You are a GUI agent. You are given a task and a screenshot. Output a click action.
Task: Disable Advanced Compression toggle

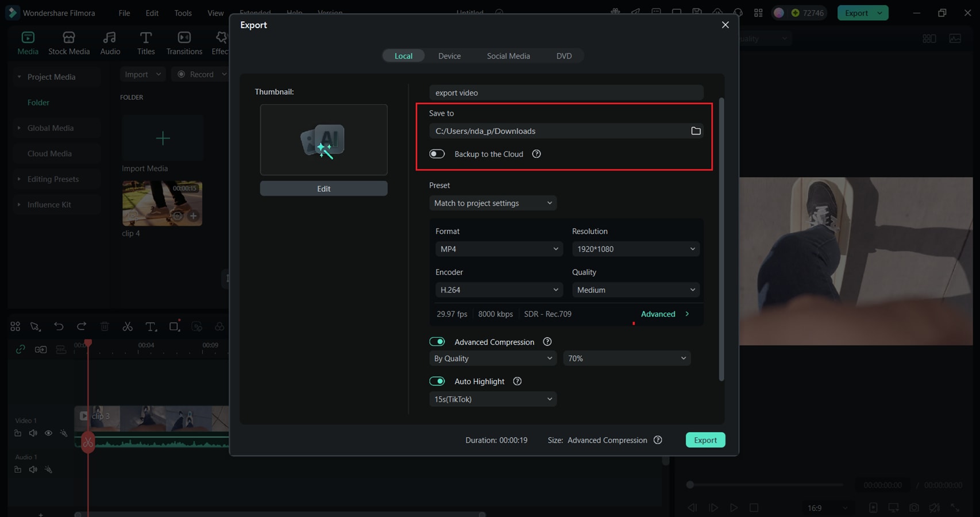[x=437, y=342]
